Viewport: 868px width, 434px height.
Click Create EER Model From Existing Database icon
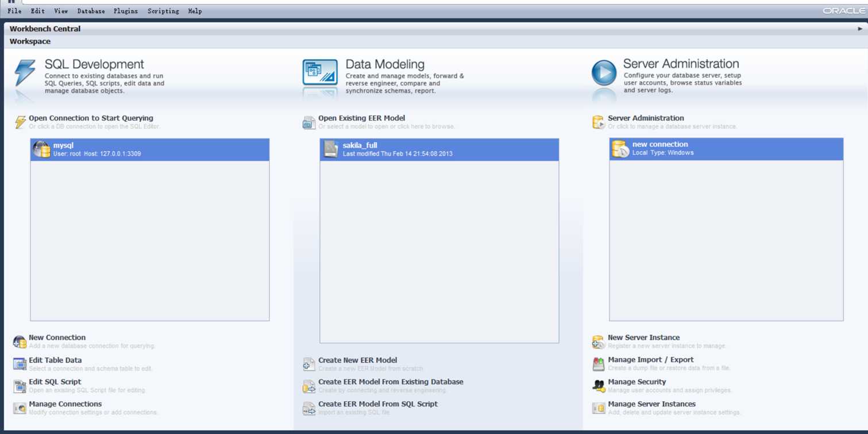(x=308, y=386)
